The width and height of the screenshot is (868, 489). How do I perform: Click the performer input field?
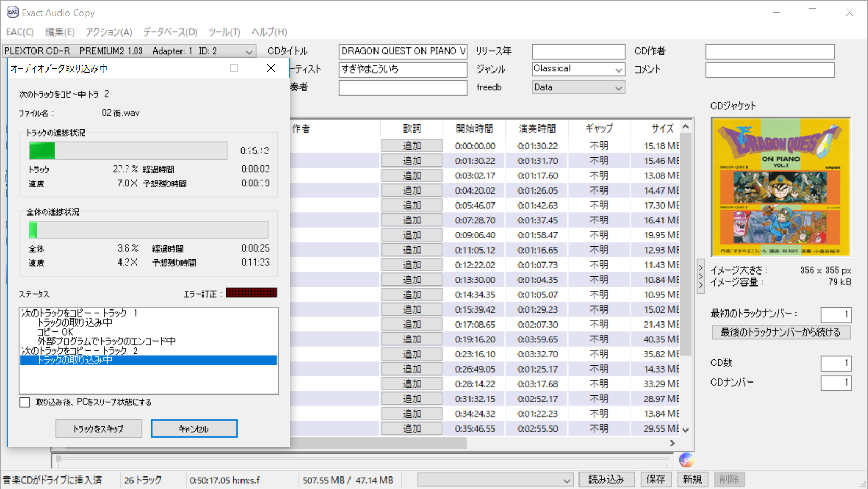click(x=403, y=88)
